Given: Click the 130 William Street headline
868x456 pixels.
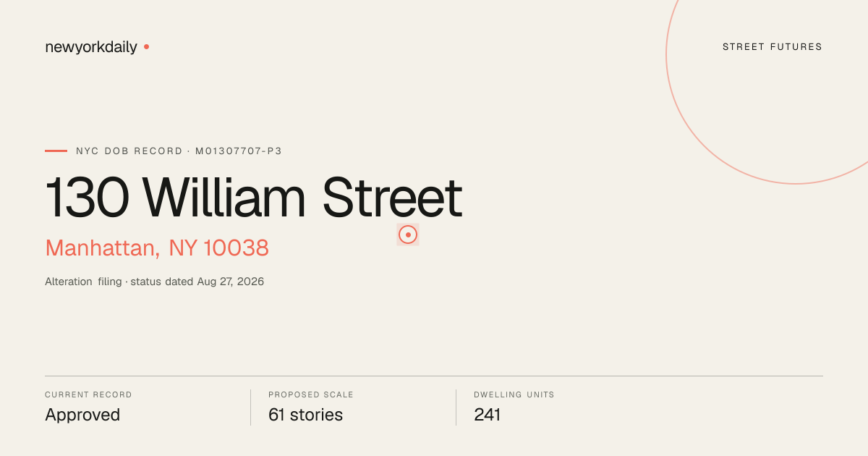Looking at the screenshot, I should coord(254,198).
